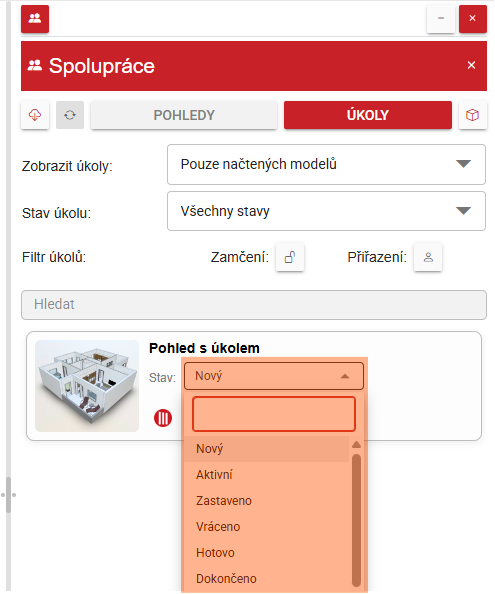This screenshot has height=594, width=495.
Task: Click the Spolupráce people icon button
Action: 35,19
